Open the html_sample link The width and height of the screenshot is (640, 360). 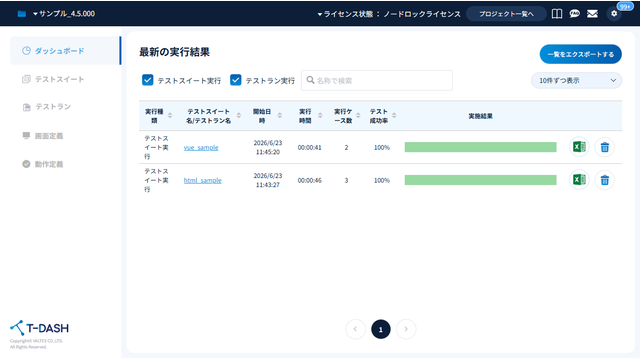click(202, 180)
